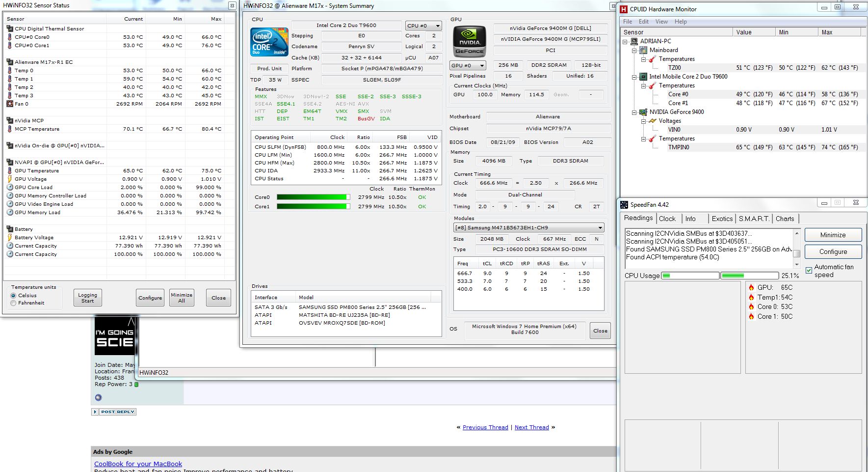
Task: Open the memory module Samsung dropdown
Action: click(x=528, y=227)
